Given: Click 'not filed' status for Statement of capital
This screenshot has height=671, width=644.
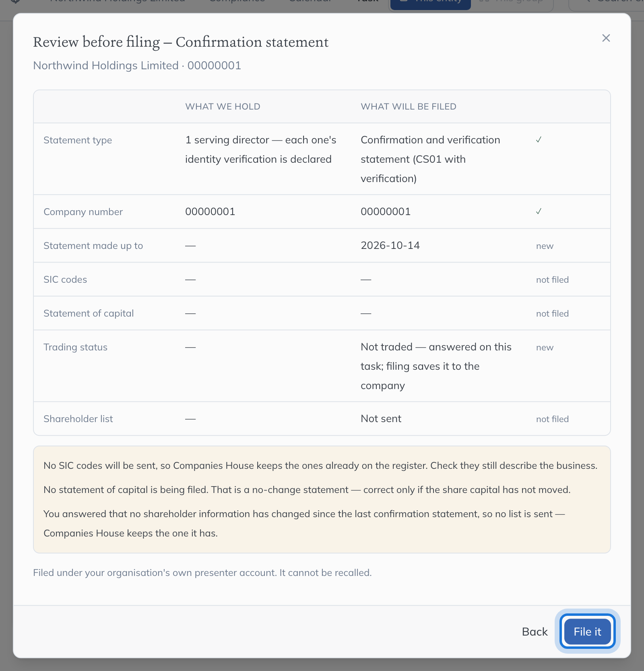Looking at the screenshot, I should pos(552,313).
